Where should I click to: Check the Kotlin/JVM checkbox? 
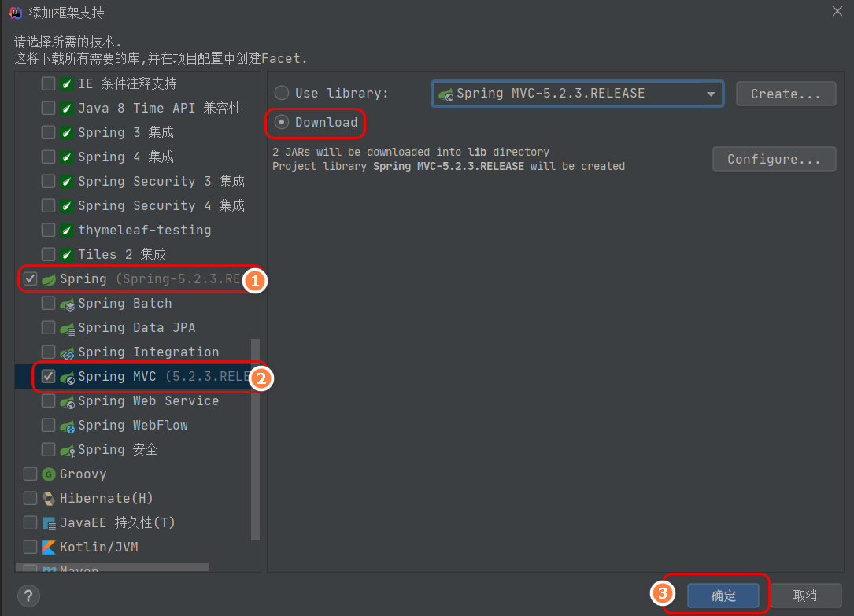30,548
